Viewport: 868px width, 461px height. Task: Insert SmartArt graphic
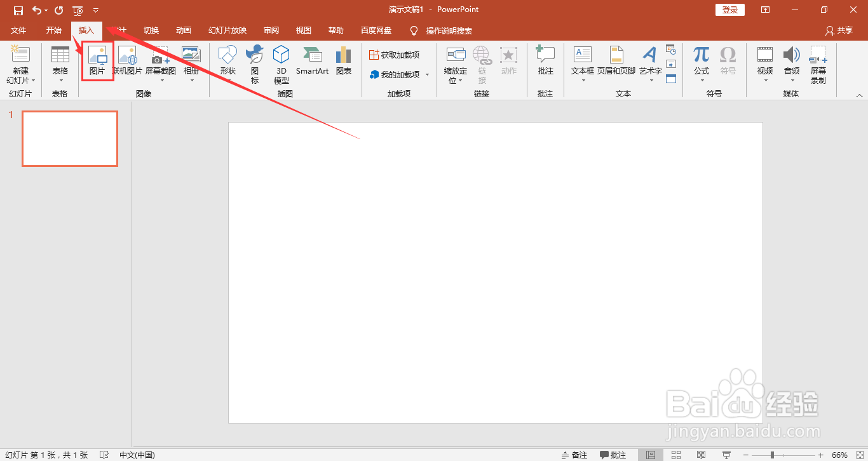pos(312,61)
